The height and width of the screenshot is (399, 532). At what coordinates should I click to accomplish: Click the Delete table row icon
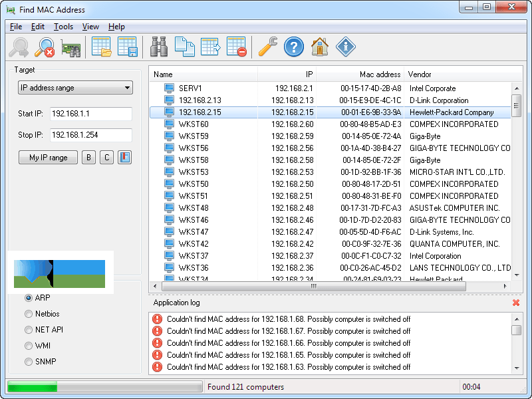pos(237,47)
